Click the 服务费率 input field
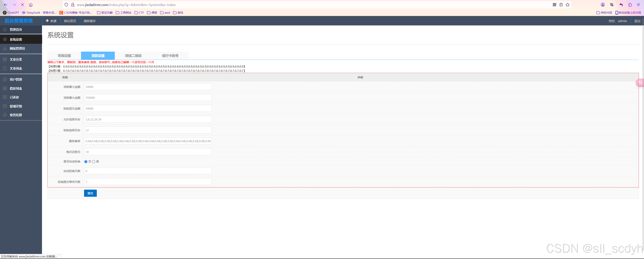 tap(148, 141)
